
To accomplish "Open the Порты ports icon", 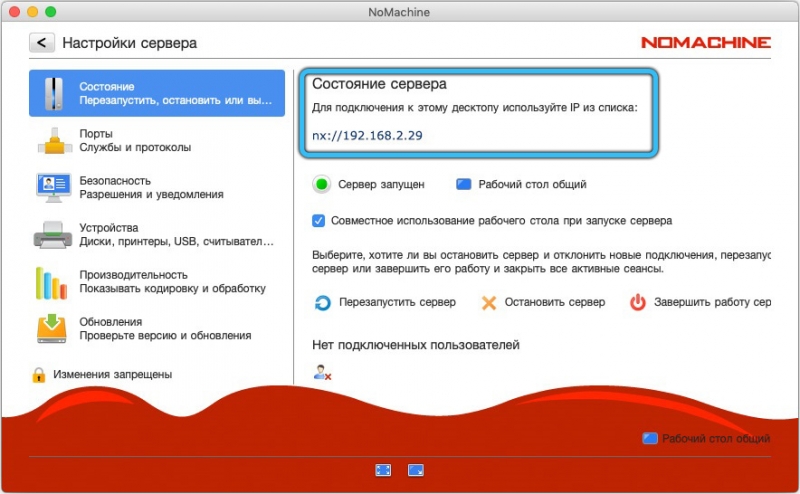I will pos(54,141).
